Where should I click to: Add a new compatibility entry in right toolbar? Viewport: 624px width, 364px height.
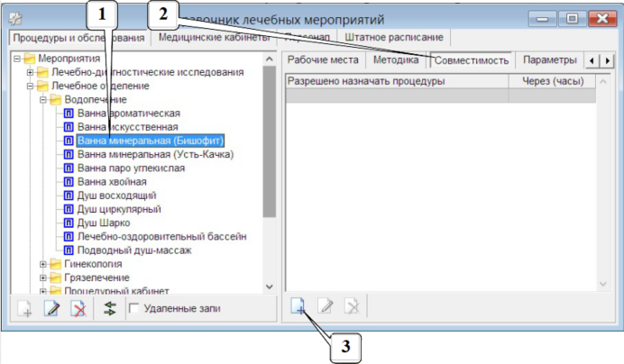click(298, 308)
